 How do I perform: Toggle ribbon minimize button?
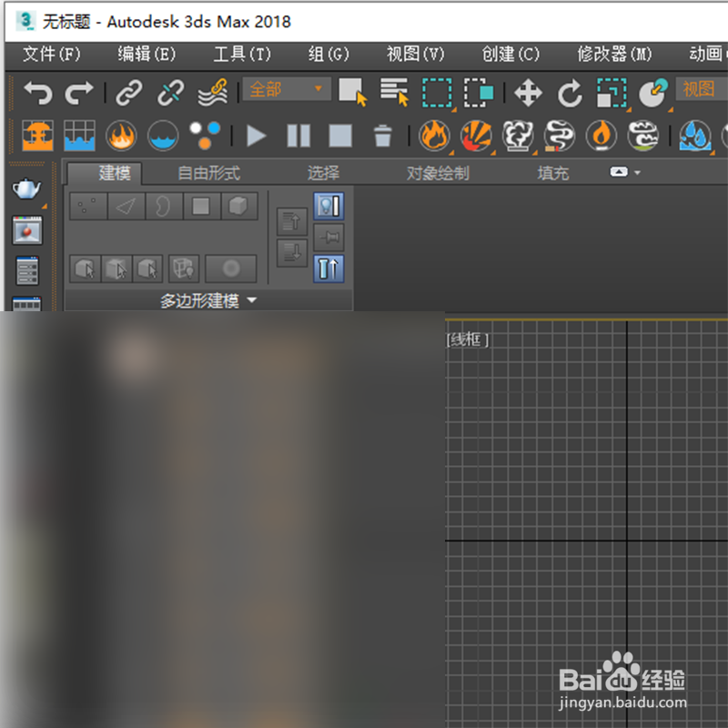pyautogui.click(x=619, y=172)
